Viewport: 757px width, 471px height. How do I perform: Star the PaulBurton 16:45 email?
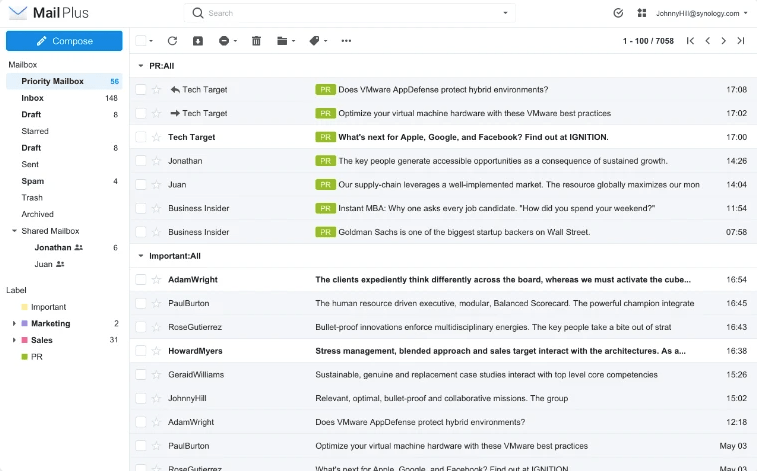(x=156, y=303)
